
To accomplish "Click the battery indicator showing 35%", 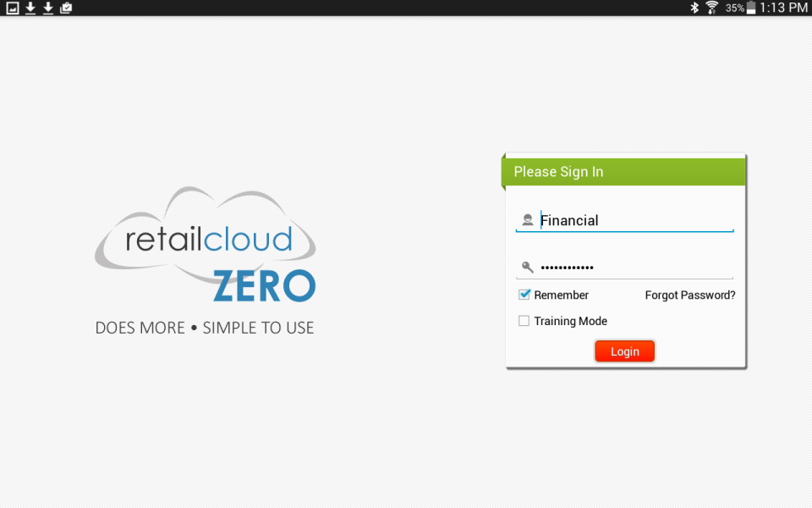I will point(737,8).
